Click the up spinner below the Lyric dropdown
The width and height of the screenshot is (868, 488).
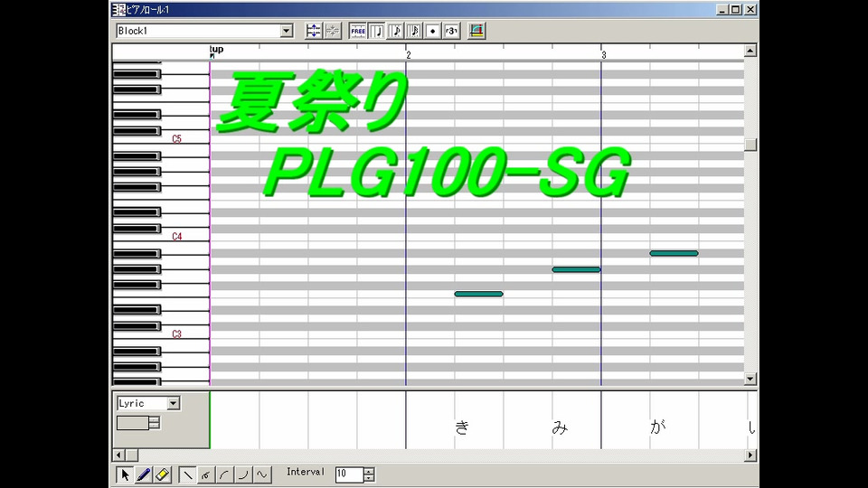click(155, 420)
